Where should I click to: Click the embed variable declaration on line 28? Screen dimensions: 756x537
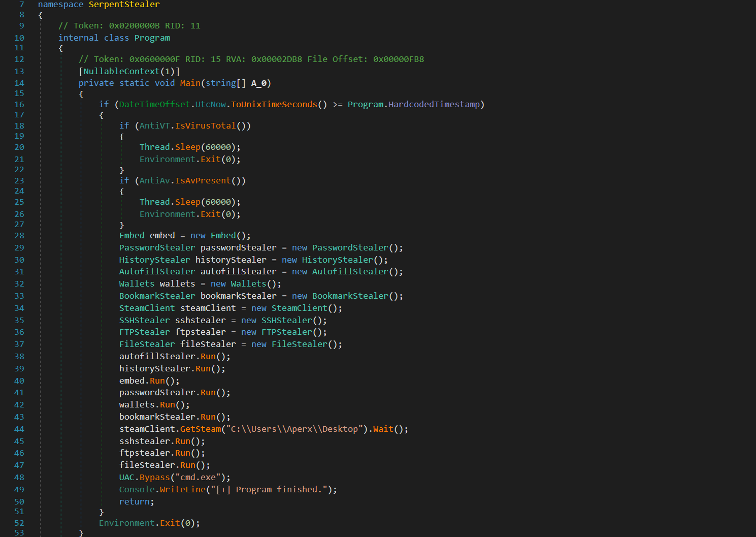tap(162, 236)
